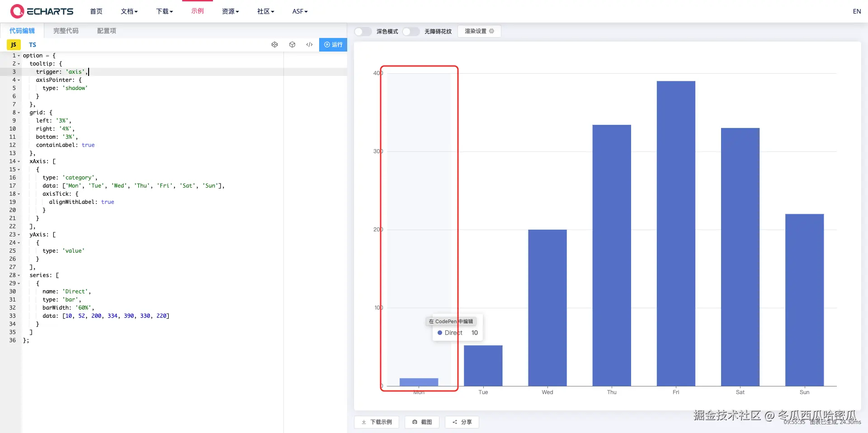Toggle the 深色模式 dark mode switch

tap(363, 31)
